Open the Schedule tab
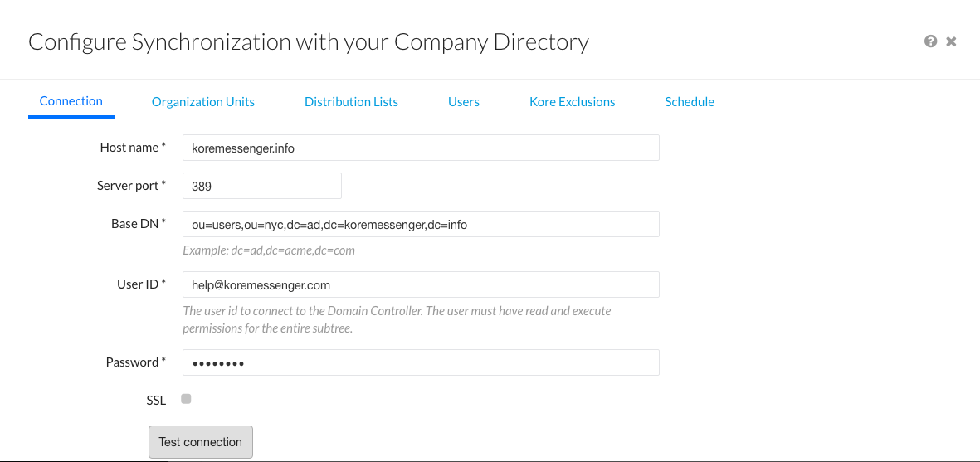 click(x=690, y=102)
